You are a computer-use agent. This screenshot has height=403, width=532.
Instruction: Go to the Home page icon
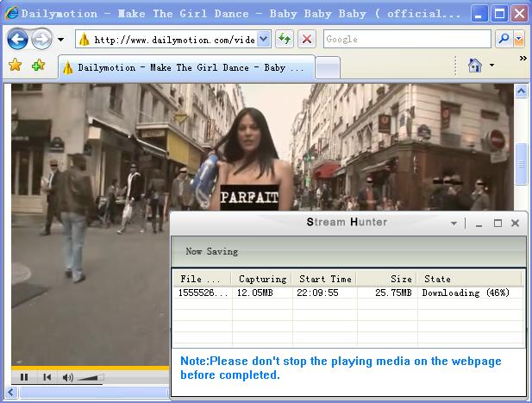(x=474, y=66)
